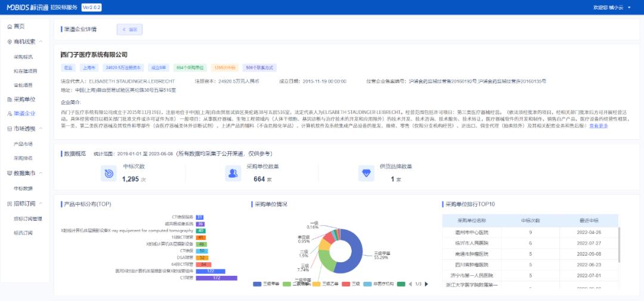The image size is (644, 301).
Task: Click the CT球管 bar showing 172
Action: pos(216,278)
